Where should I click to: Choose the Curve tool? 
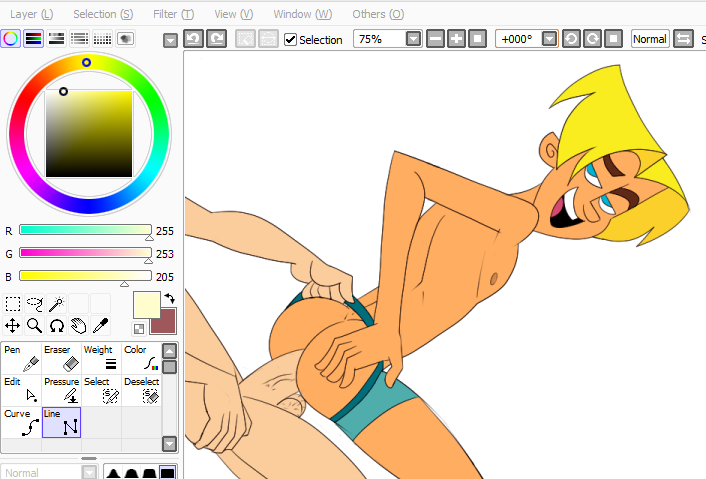[21, 422]
